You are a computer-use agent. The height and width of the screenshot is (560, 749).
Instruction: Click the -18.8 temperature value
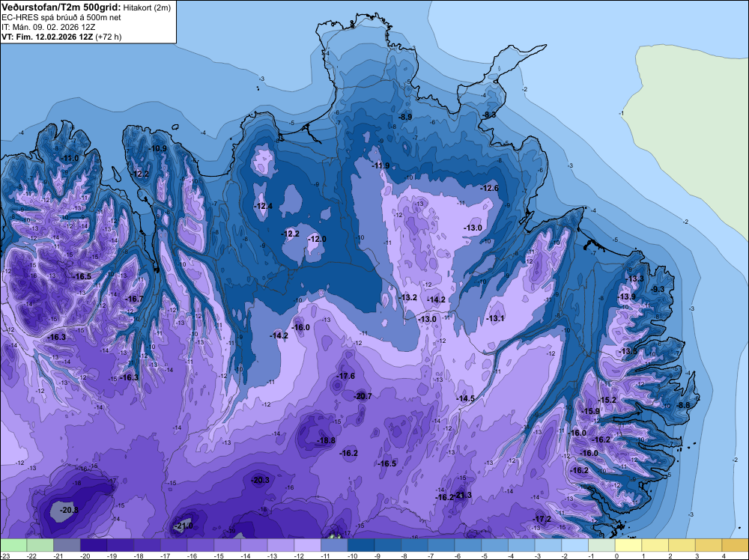(x=327, y=440)
